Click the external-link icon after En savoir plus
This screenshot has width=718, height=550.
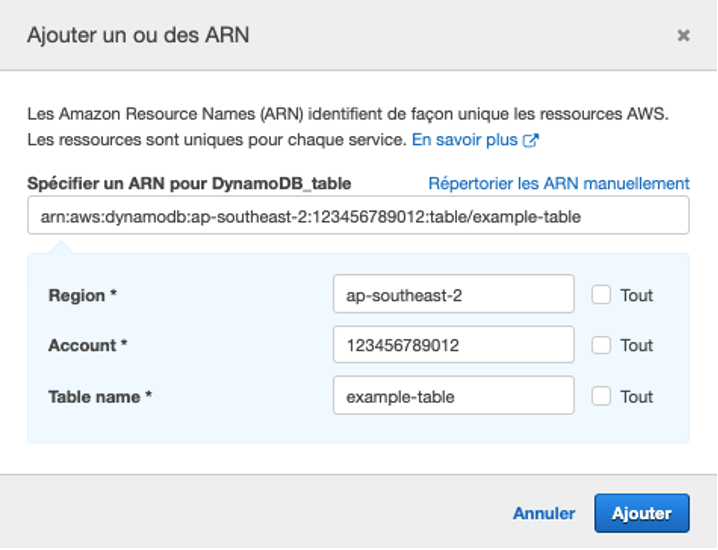coord(531,140)
